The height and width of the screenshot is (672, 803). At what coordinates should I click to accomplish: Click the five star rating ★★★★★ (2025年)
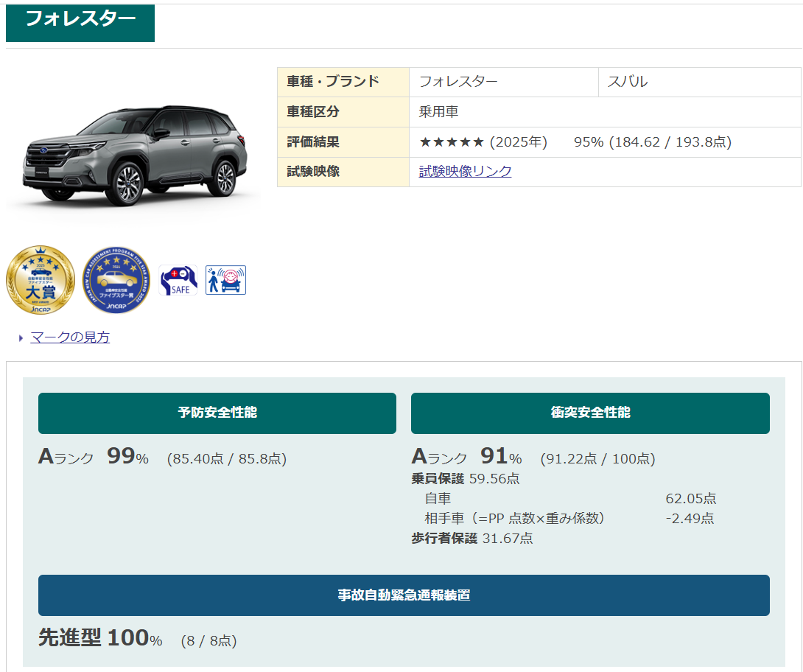(483, 142)
